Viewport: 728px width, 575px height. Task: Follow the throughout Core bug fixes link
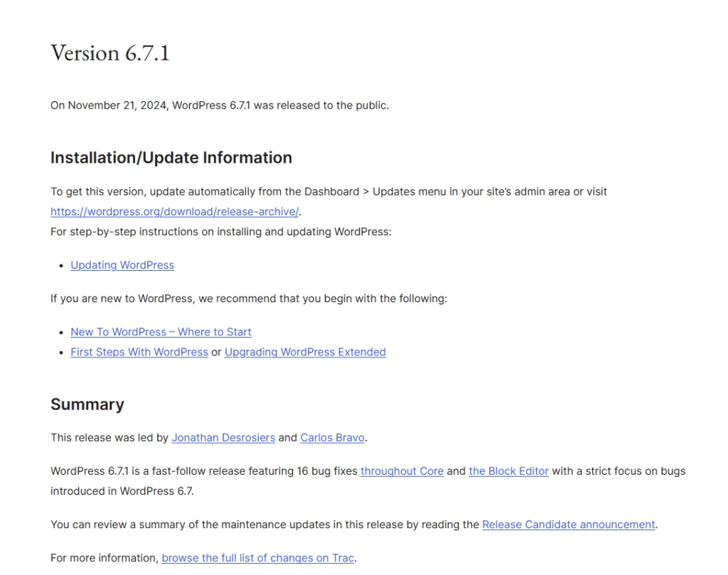(x=402, y=471)
